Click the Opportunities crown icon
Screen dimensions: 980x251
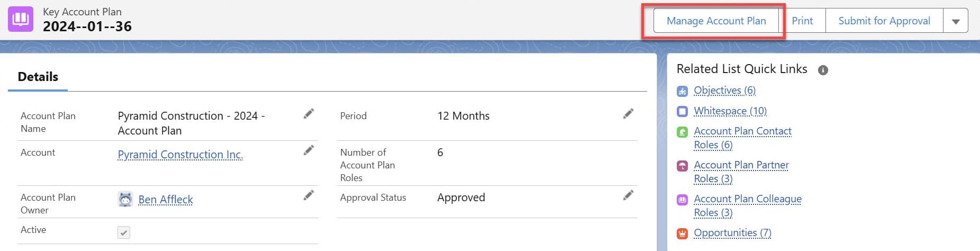(x=683, y=234)
